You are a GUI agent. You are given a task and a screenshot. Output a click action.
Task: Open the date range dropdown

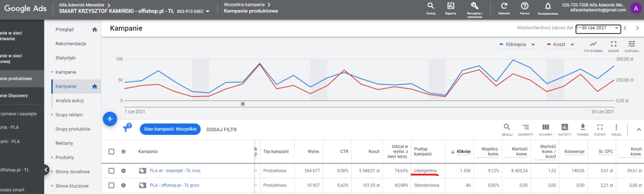[x=598, y=28]
